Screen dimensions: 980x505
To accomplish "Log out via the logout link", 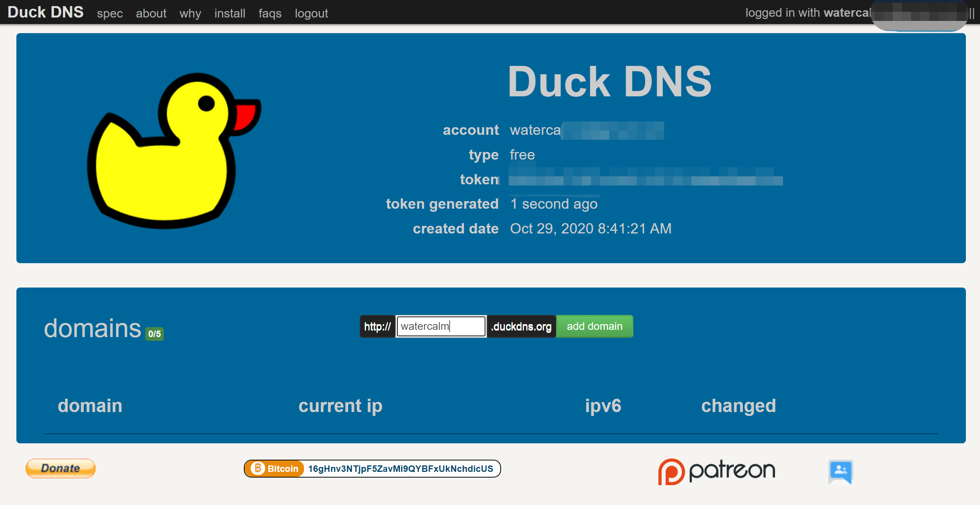I will point(311,13).
